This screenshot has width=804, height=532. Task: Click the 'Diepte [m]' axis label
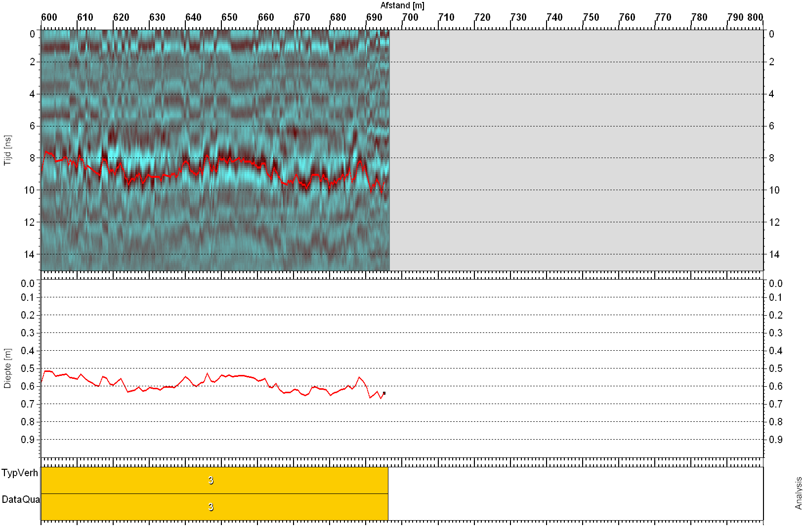click(x=7, y=368)
